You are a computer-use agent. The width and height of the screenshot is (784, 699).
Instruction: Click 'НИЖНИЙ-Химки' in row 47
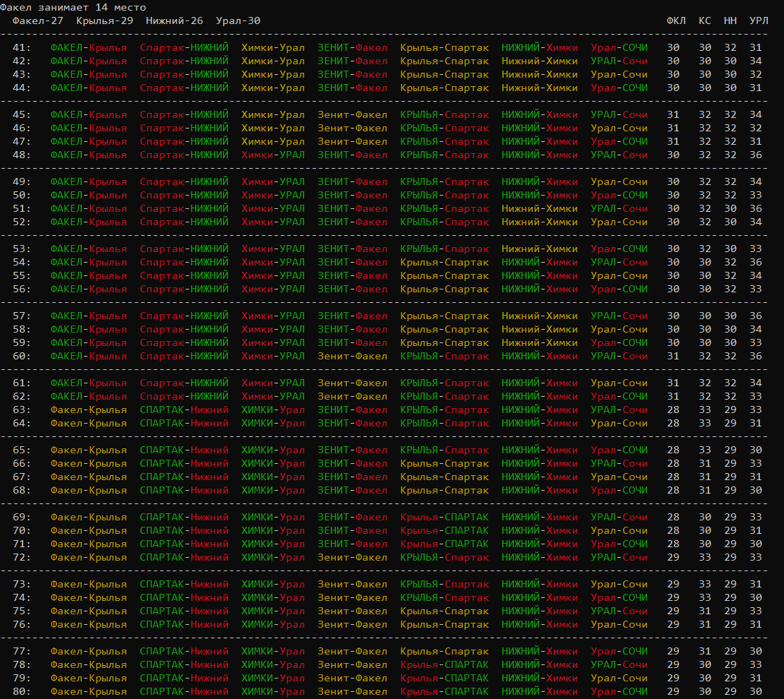tap(540, 142)
